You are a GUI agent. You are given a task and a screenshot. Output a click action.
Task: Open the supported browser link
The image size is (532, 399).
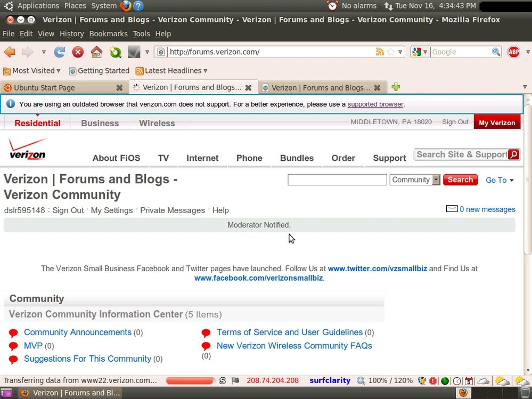[x=375, y=104]
